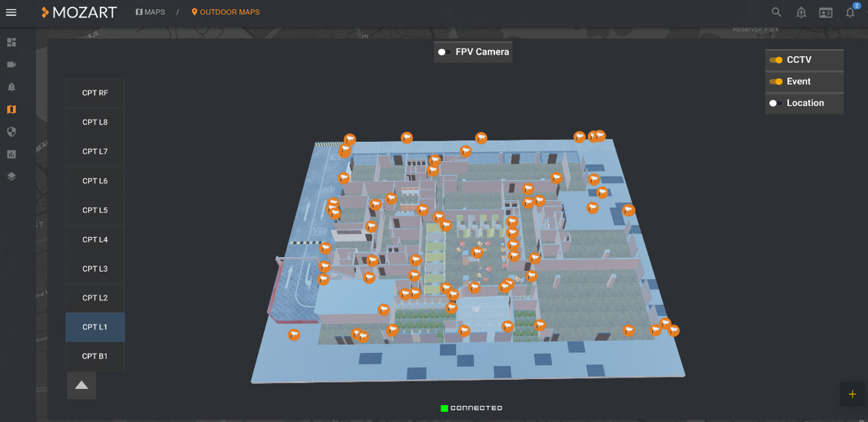Image resolution: width=868 pixels, height=422 pixels.
Task: Click the OUTDOOR MAPS breadcrumb link
Action: (226, 12)
